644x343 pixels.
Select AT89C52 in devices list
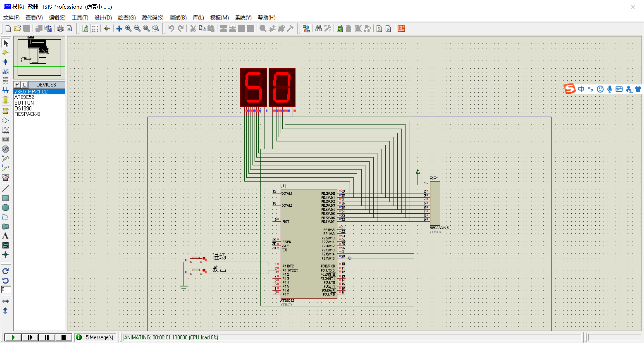tap(39, 97)
